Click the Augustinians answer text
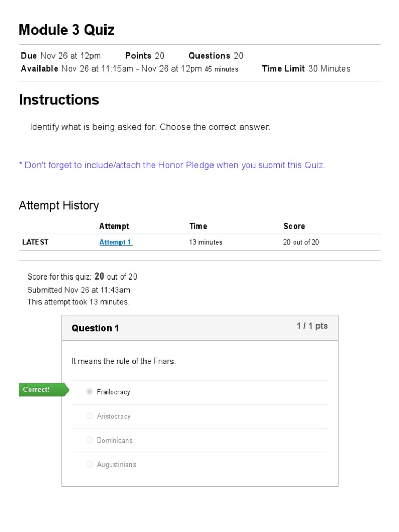Image resolution: width=399 pixels, height=532 pixels. 116,464
